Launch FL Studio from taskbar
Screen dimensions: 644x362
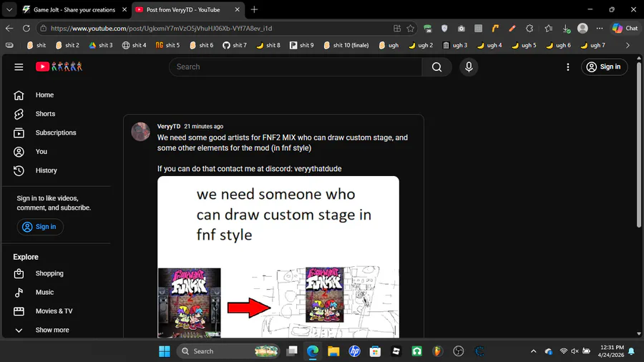[437, 351]
